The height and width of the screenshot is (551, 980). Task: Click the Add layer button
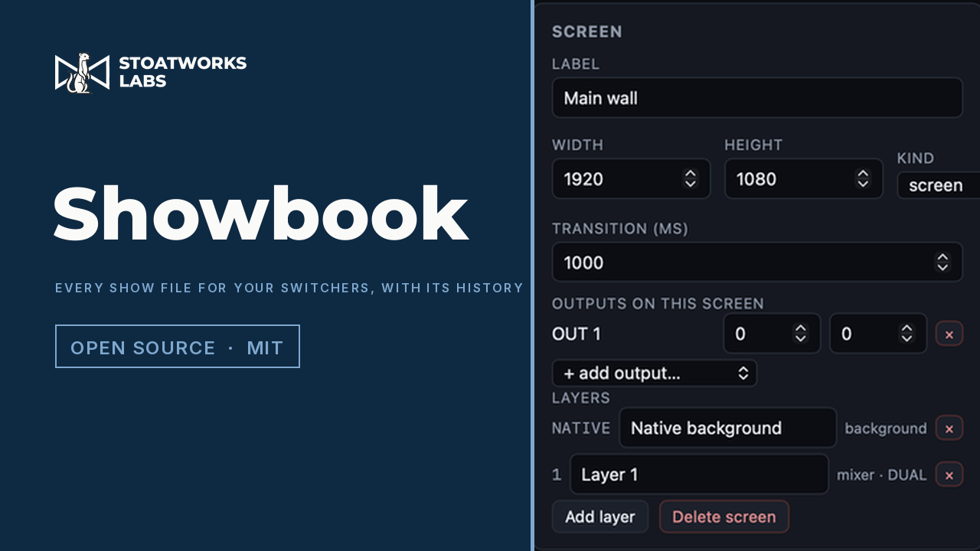click(600, 517)
